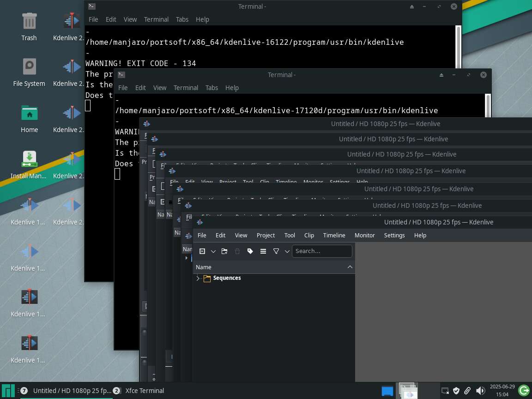Open the filter dropdown arrow
Screen dimensions: 532x399
tap(287, 251)
